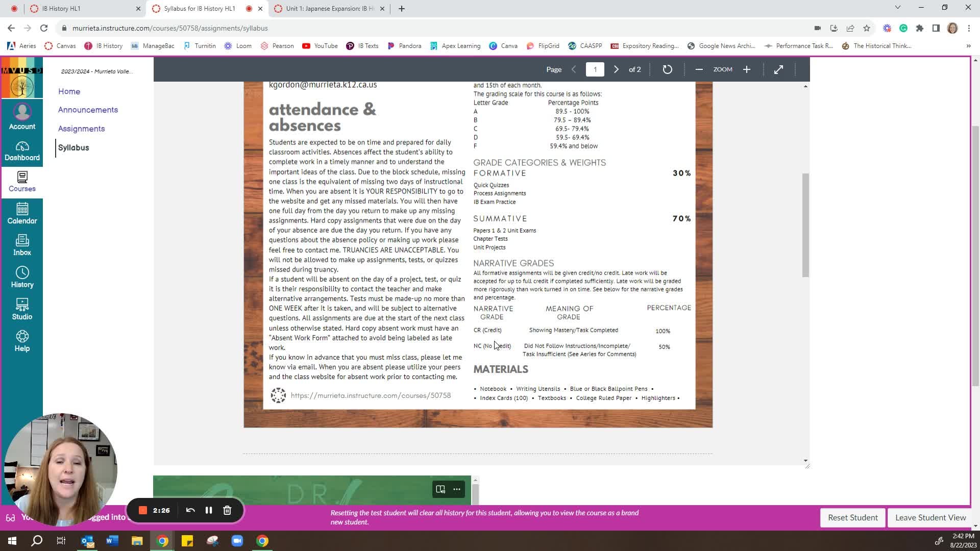Open the CAASPP bookmark
Image resolution: width=980 pixels, height=551 pixels.
tap(585, 46)
